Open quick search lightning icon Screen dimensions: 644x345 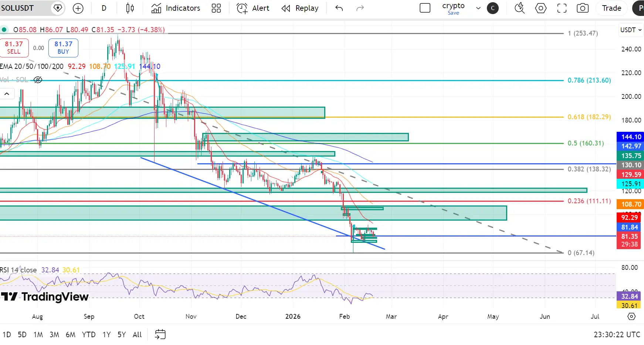coord(519,8)
